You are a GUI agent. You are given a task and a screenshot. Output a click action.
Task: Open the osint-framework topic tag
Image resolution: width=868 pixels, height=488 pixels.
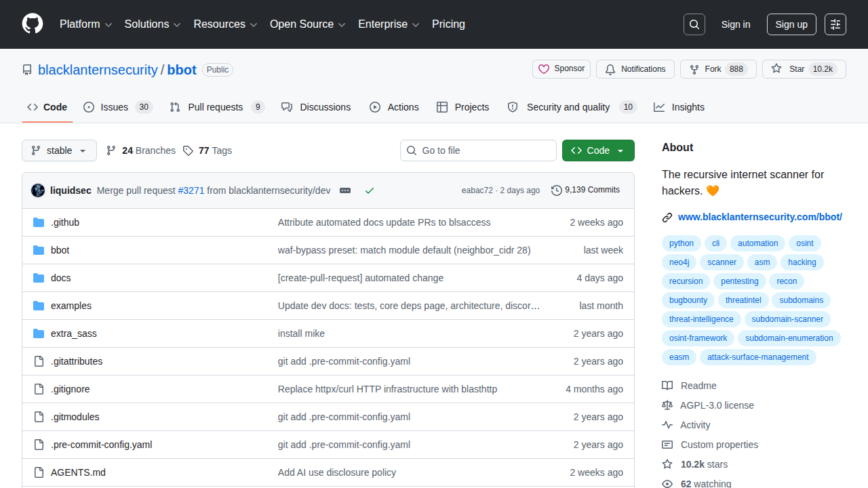coord(698,338)
